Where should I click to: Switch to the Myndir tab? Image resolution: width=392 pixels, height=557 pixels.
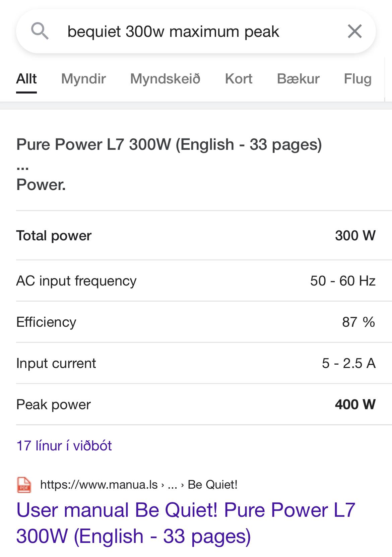[x=83, y=79]
